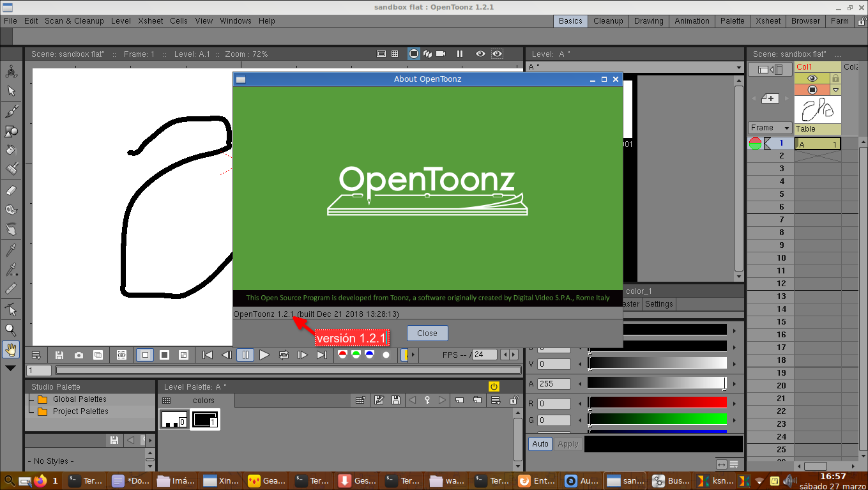Select the Geometric shape tool
The width and height of the screenshot is (868, 490).
pos(11,131)
